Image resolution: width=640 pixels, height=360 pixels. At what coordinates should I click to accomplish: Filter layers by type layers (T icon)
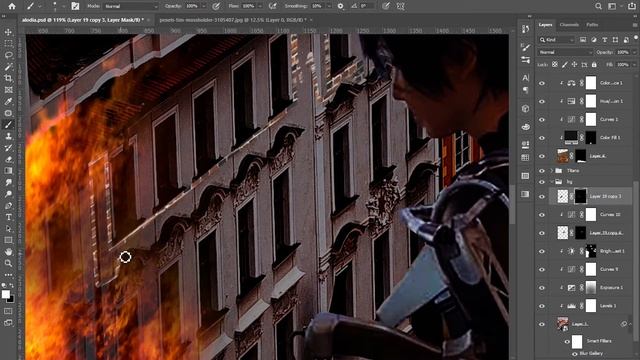pyautogui.click(x=604, y=40)
